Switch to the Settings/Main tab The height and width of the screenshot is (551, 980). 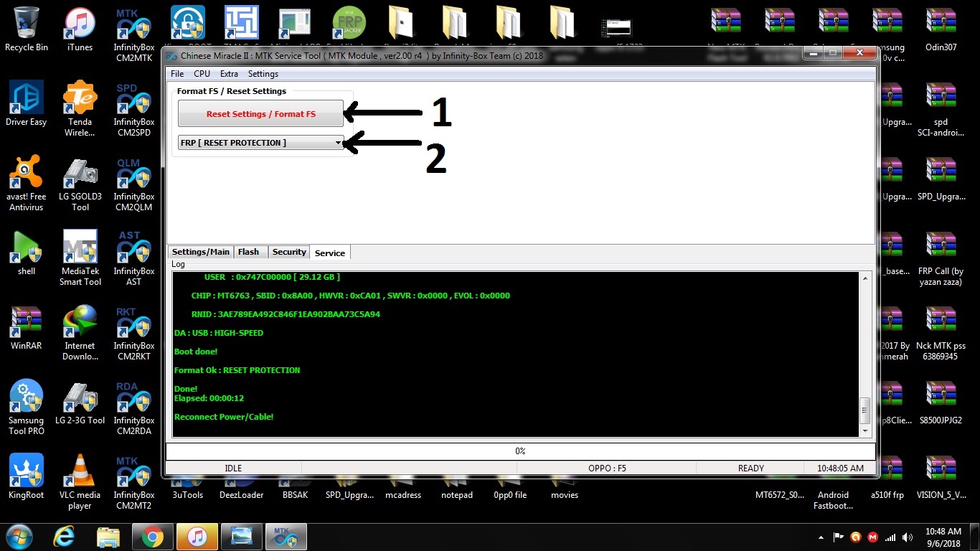pos(201,252)
